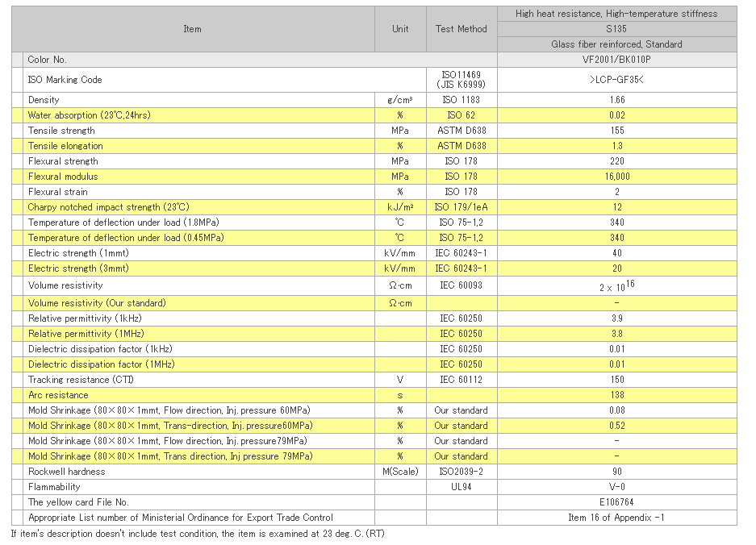The image size is (756, 545).
Task: Click the Flexural modulus value 16,000
Action: (x=616, y=177)
